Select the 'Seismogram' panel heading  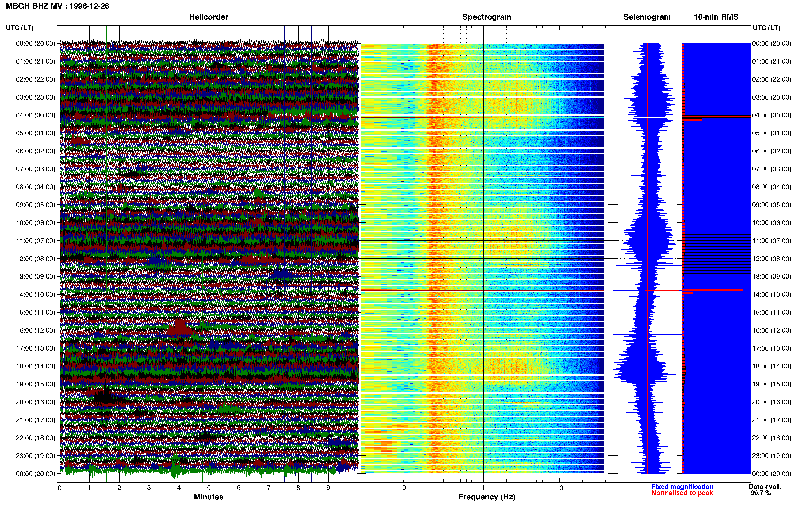(x=647, y=17)
